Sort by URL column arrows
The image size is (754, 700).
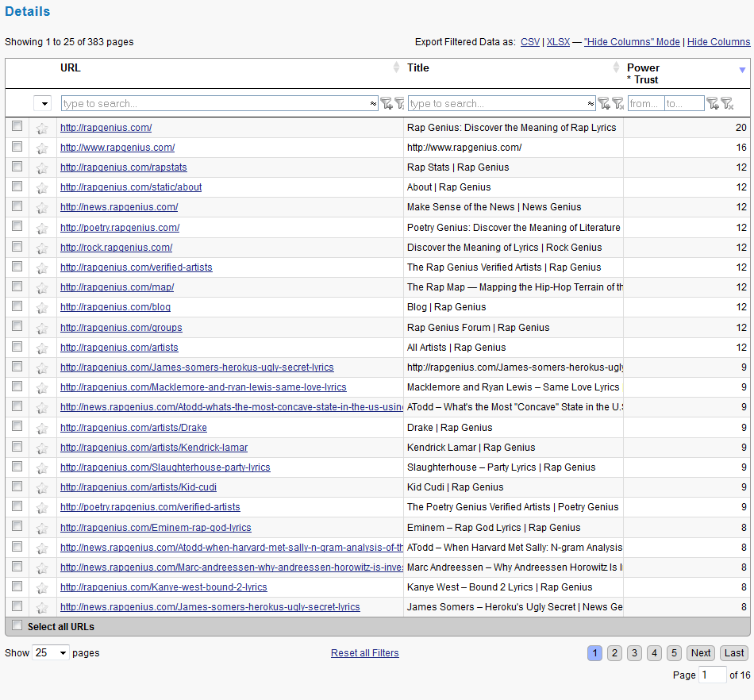coord(396,67)
